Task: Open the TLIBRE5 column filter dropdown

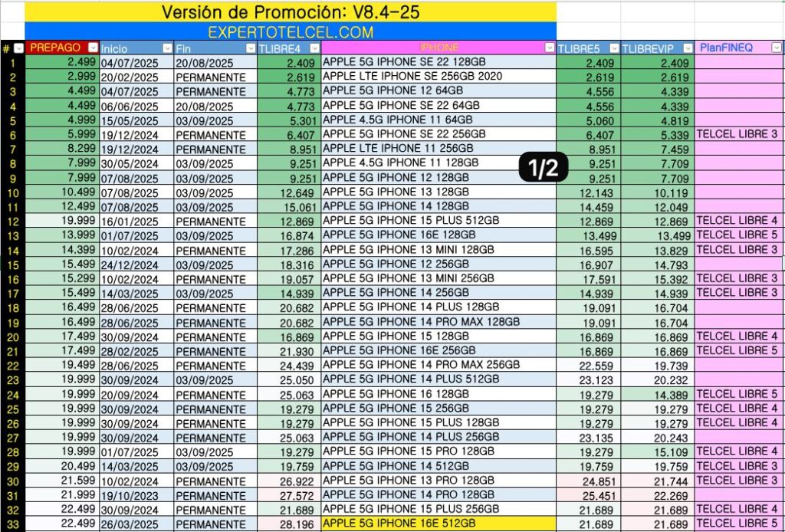Action: point(614,48)
